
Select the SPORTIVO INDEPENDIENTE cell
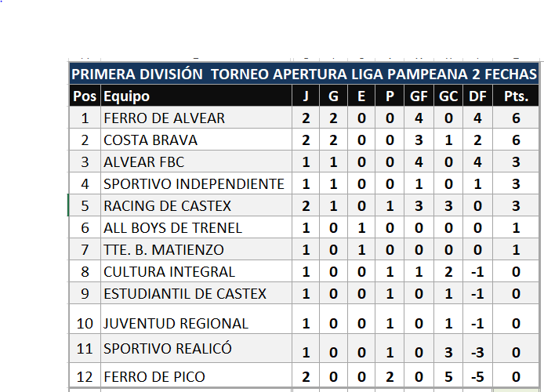[x=194, y=184]
